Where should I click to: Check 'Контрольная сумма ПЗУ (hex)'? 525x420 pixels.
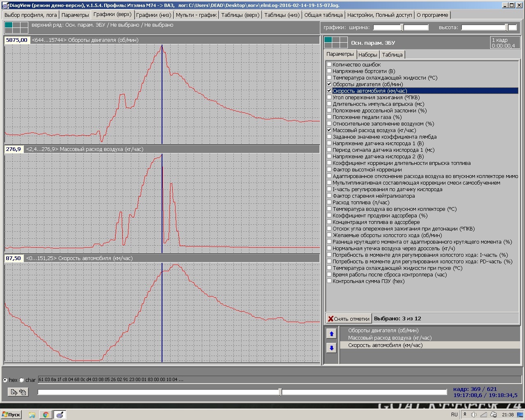(x=329, y=281)
